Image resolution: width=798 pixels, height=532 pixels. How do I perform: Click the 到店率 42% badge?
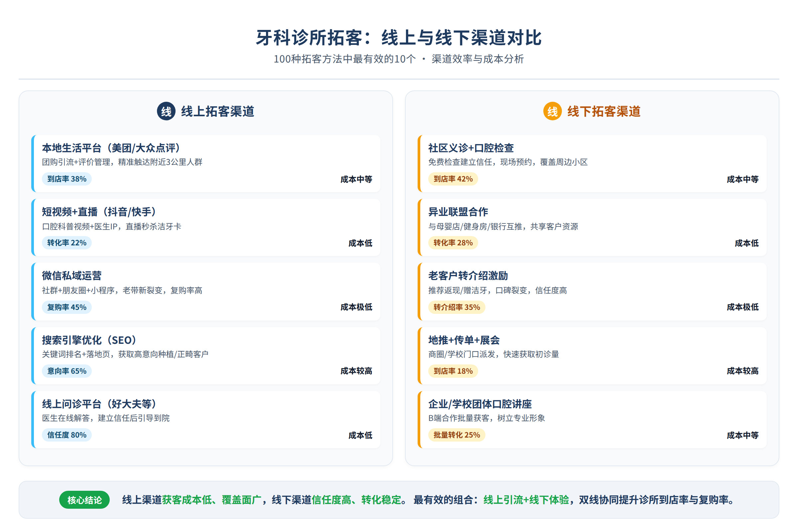tap(453, 179)
